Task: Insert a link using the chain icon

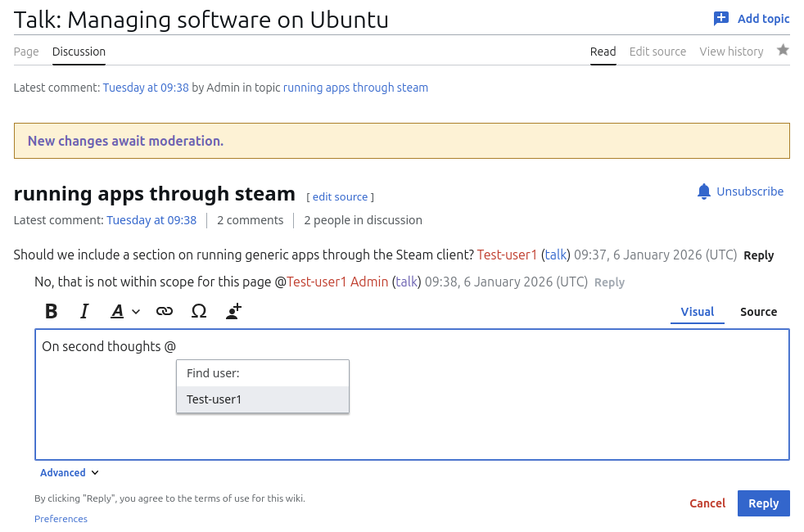Action: [x=165, y=312]
